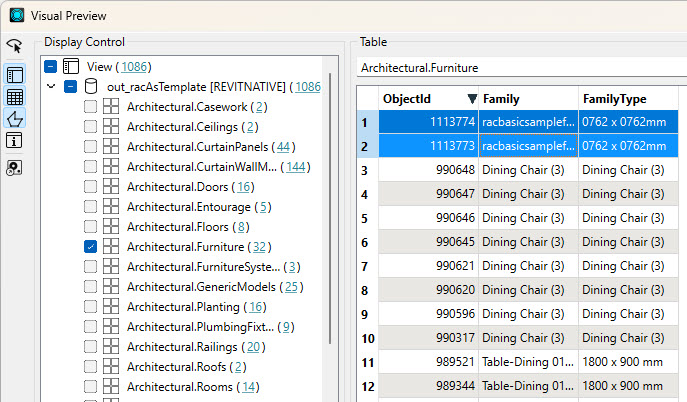Select the ObjectId cell 990648
Image resolution: width=687 pixels, height=402 pixels.
click(x=428, y=170)
